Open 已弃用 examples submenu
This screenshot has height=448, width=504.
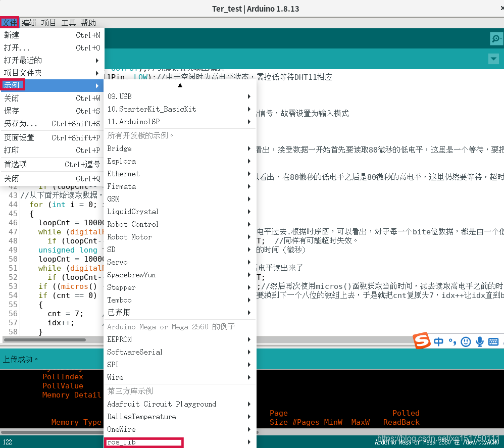point(180,312)
